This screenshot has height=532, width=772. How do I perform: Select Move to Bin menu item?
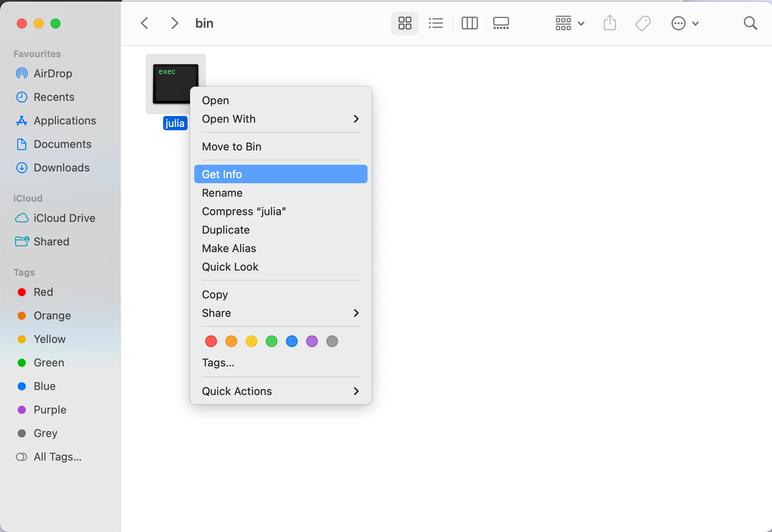(232, 147)
